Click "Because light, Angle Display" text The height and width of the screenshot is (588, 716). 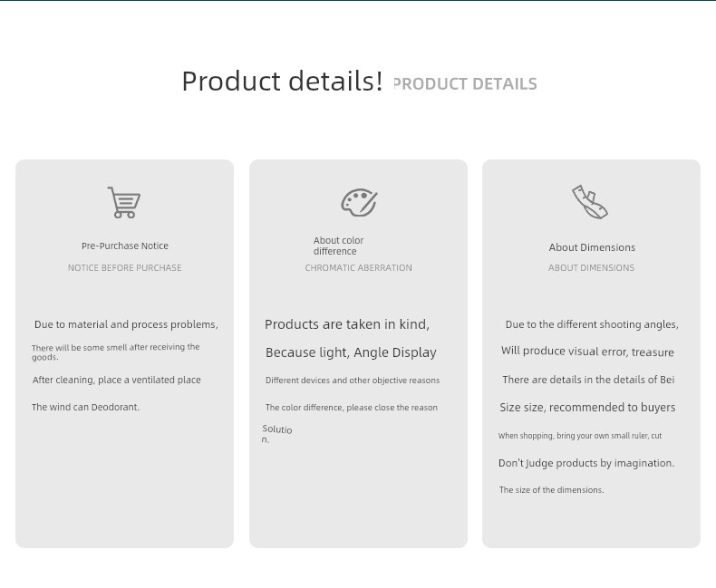pos(351,352)
